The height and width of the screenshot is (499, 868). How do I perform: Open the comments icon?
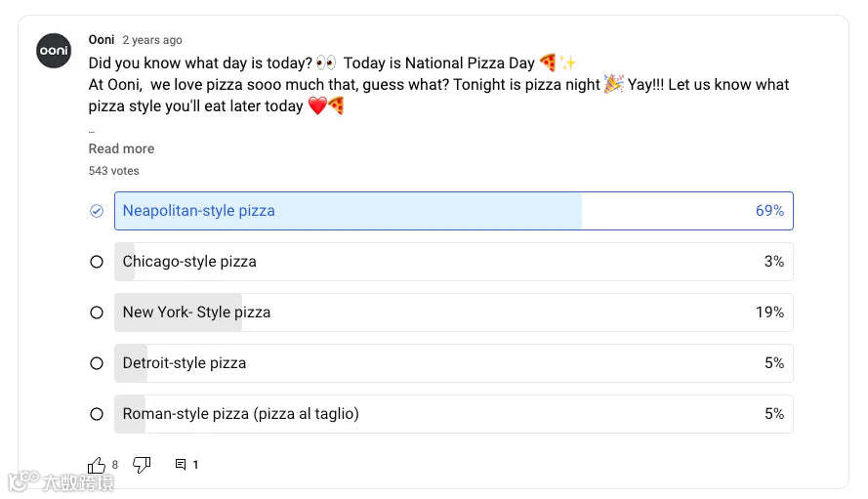[181, 465]
